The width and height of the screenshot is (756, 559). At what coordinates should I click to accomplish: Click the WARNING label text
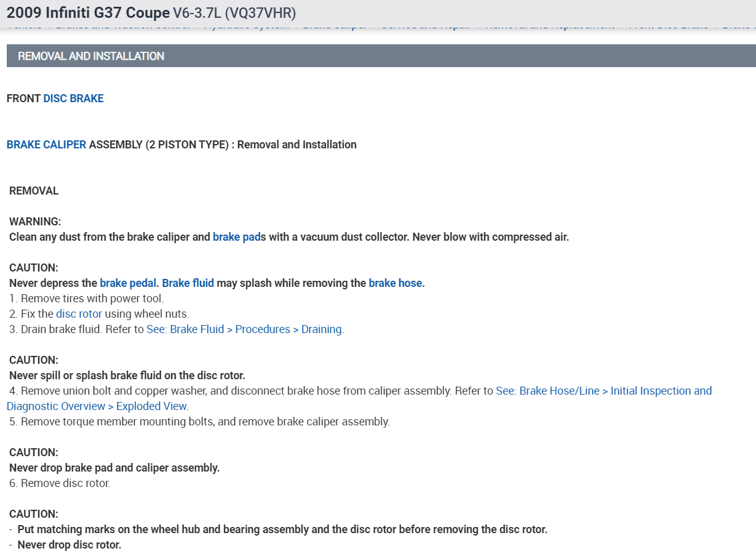[x=35, y=222]
